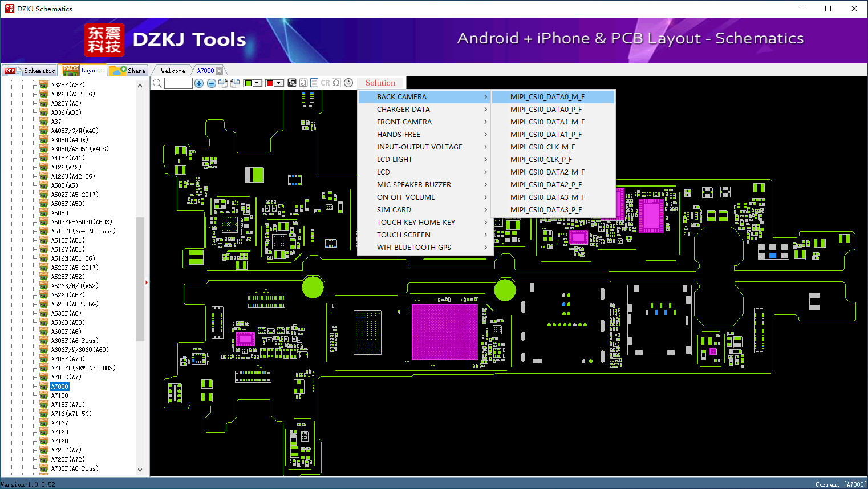Zoom in with the blue plus icon
The height and width of the screenshot is (489, 868).
click(199, 83)
